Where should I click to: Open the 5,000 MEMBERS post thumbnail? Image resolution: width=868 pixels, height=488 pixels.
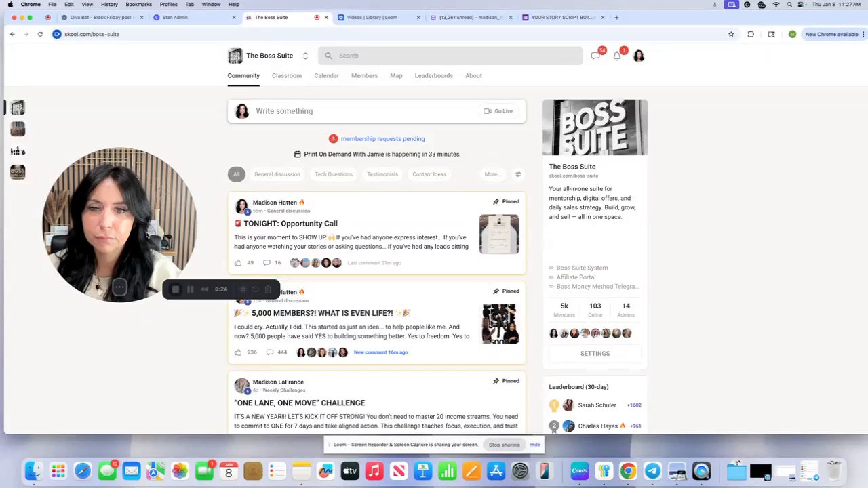pyautogui.click(x=500, y=324)
